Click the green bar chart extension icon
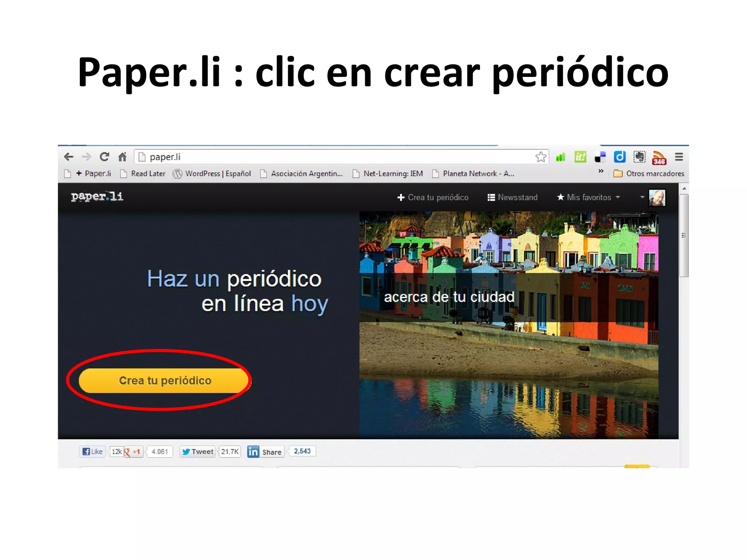 coord(560,157)
